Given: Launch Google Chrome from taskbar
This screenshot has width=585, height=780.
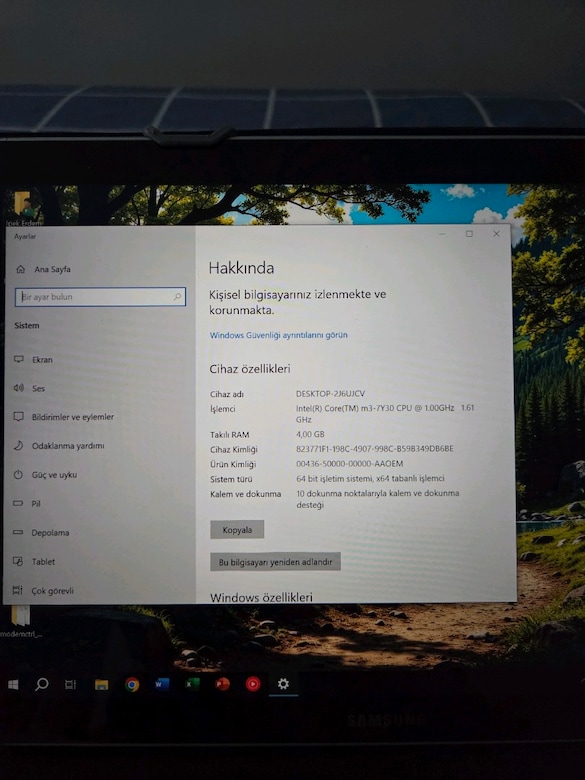Looking at the screenshot, I should pyautogui.click(x=132, y=684).
